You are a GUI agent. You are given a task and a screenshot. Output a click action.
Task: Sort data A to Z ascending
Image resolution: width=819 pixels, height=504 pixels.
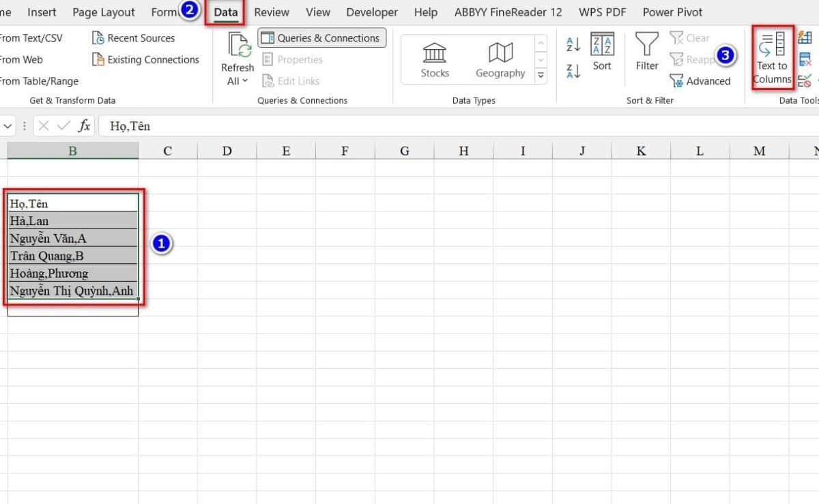[573, 45]
